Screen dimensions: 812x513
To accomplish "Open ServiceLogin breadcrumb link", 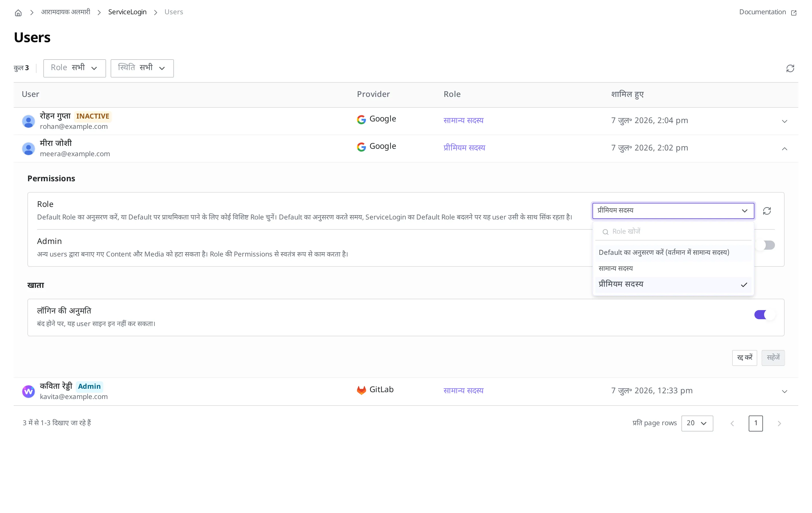I will [127, 12].
